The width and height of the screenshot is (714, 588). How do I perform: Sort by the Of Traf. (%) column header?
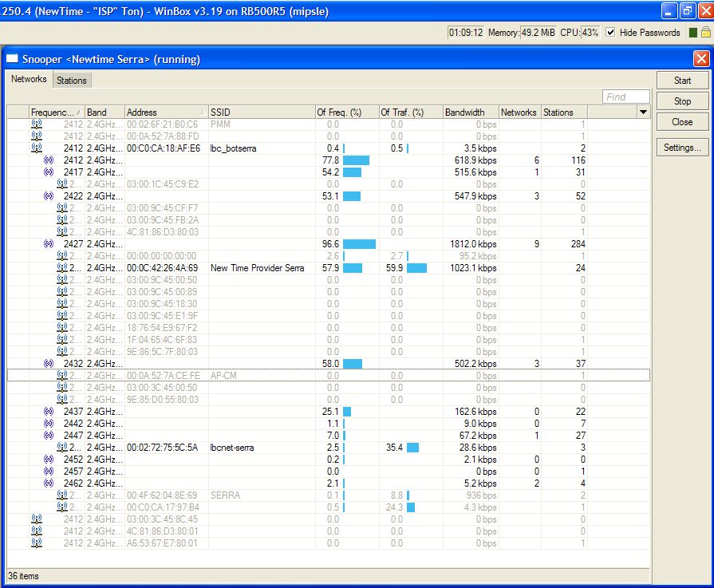coord(411,112)
